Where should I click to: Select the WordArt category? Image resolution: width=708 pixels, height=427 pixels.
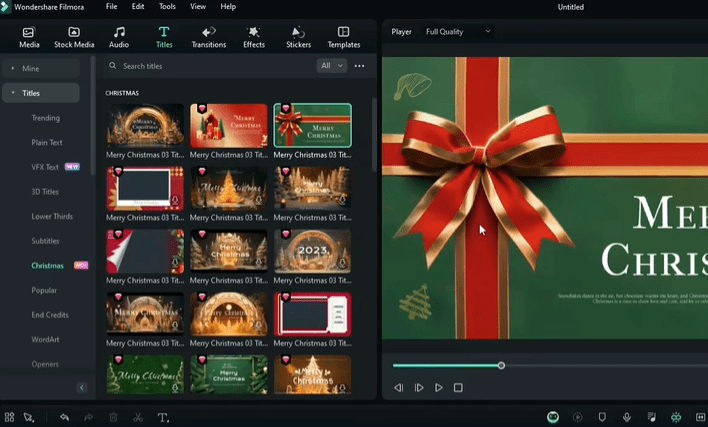(46, 339)
